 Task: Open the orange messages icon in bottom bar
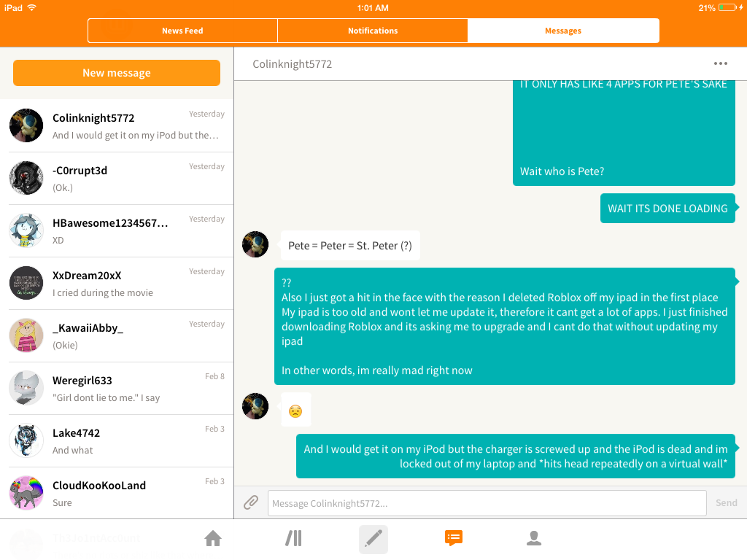pos(454,538)
